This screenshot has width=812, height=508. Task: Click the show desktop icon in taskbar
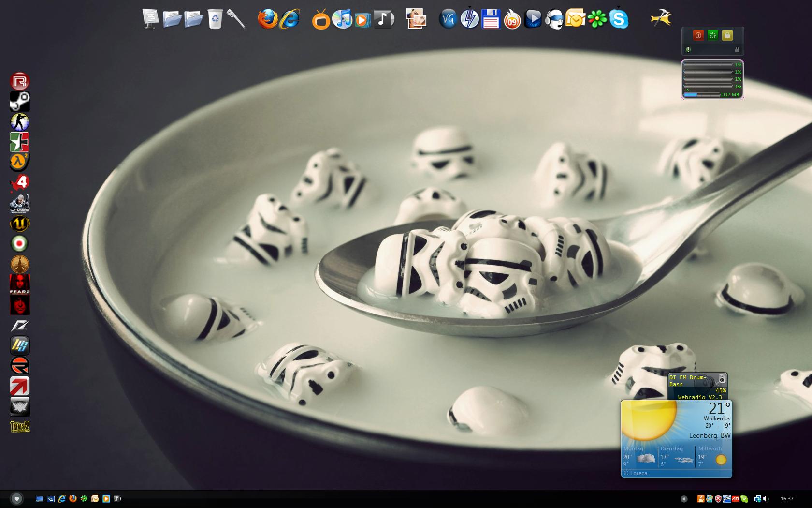point(40,498)
